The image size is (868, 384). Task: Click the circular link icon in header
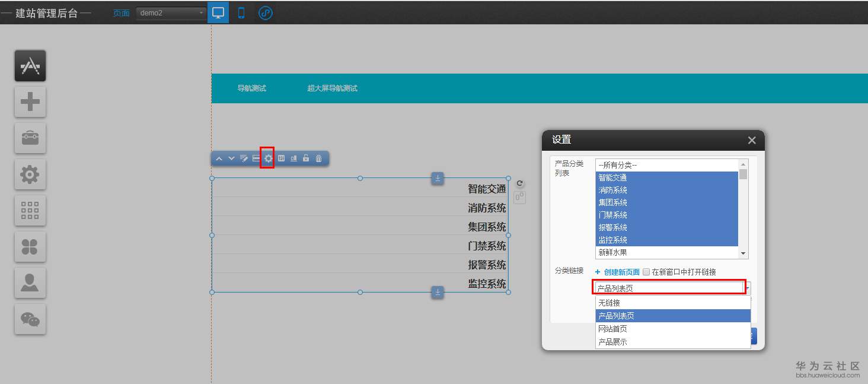266,12
